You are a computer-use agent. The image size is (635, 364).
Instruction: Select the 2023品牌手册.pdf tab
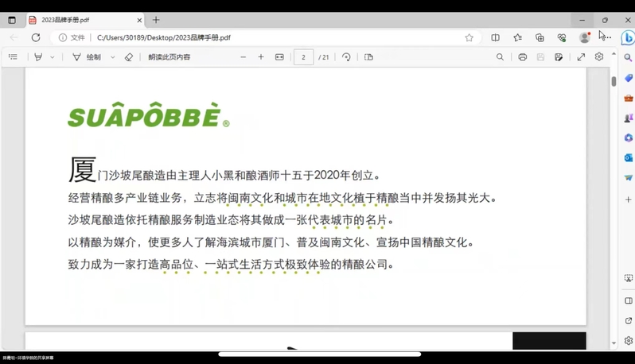coord(80,20)
